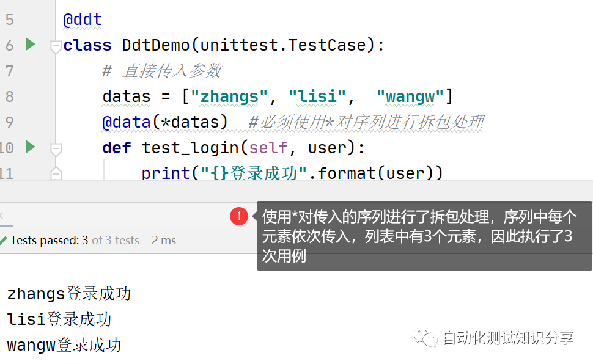
Task: Close the run tab with the X
Action: [2, 216]
